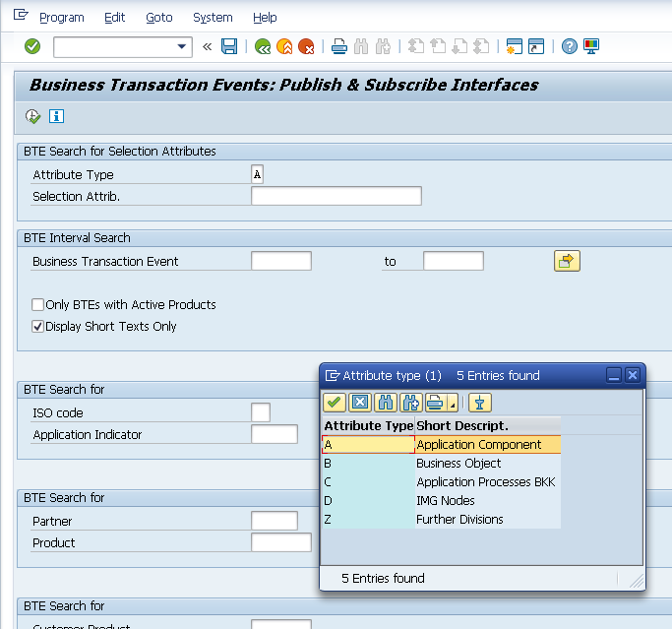Open the Goto menu

point(158,18)
